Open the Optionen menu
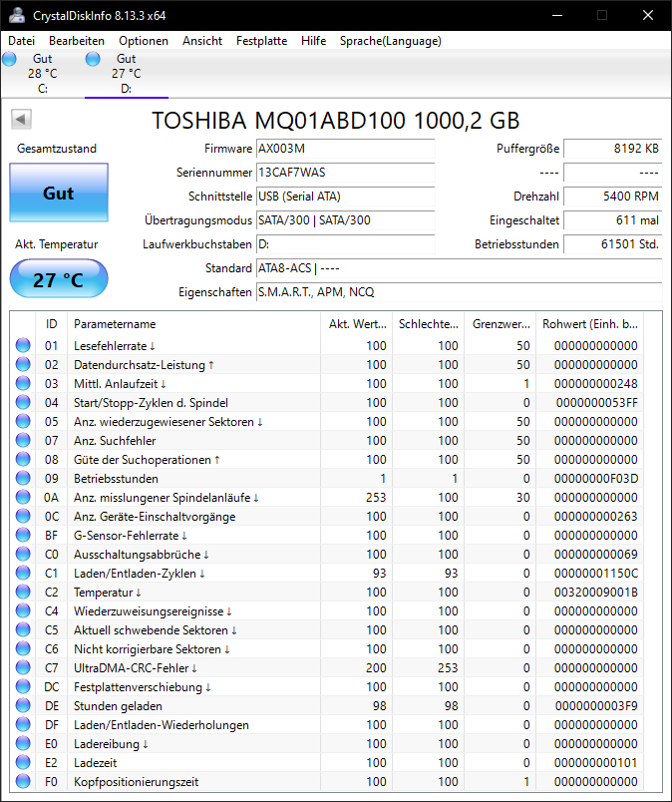672x802 pixels. click(143, 41)
